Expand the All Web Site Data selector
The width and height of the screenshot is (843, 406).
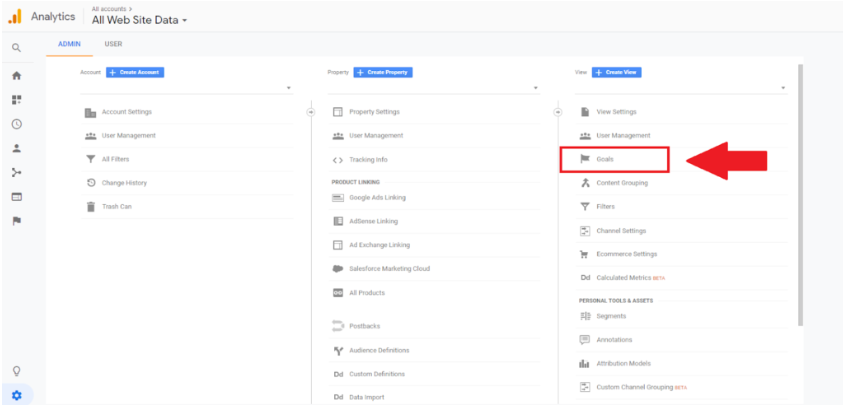140,20
